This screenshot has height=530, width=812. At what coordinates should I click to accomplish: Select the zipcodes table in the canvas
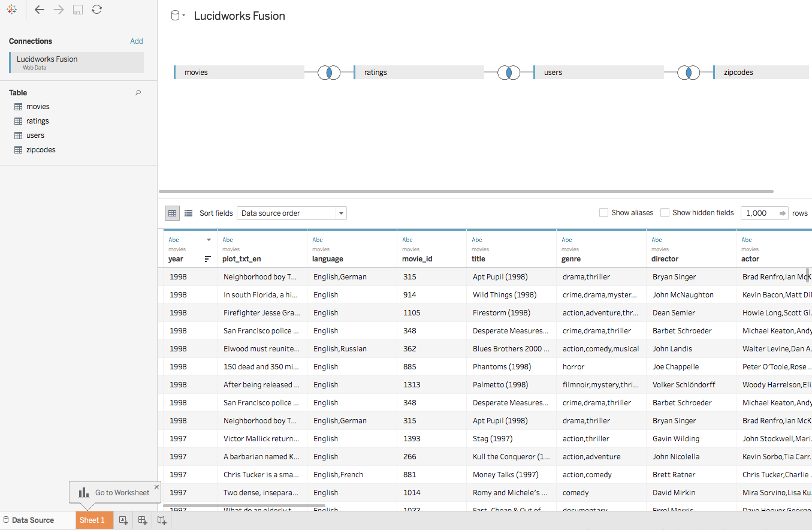coord(762,73)
